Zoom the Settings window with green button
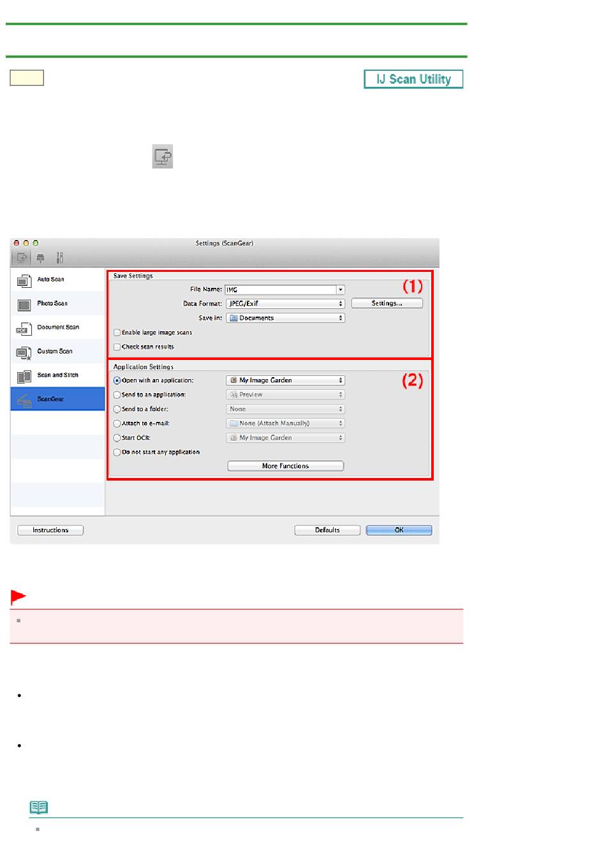Screen dimensions: 606x868 click(x=36, y=243)
